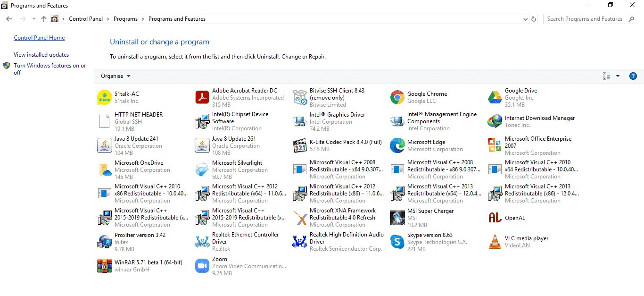Expand chevron after Control Panel breadcrumb

(x=108, y=19)
